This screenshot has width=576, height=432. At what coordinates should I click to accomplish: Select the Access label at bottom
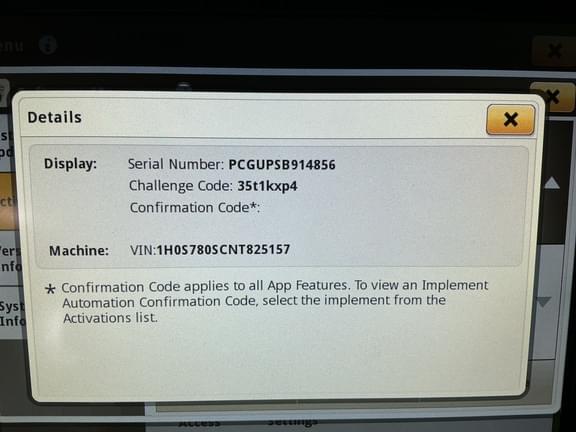199,423
